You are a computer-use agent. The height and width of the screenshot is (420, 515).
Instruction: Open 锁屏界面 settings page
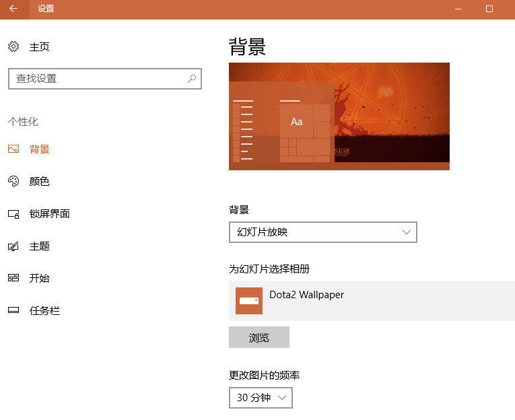tap(50, 214)
